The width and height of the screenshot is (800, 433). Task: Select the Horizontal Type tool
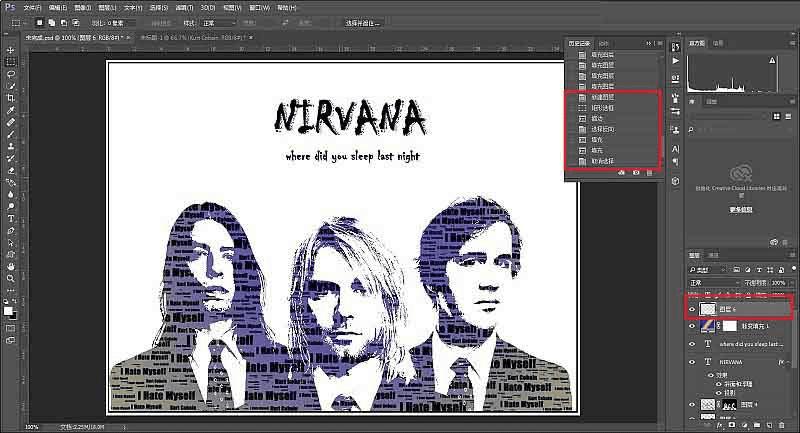click(x=10, y=218)
